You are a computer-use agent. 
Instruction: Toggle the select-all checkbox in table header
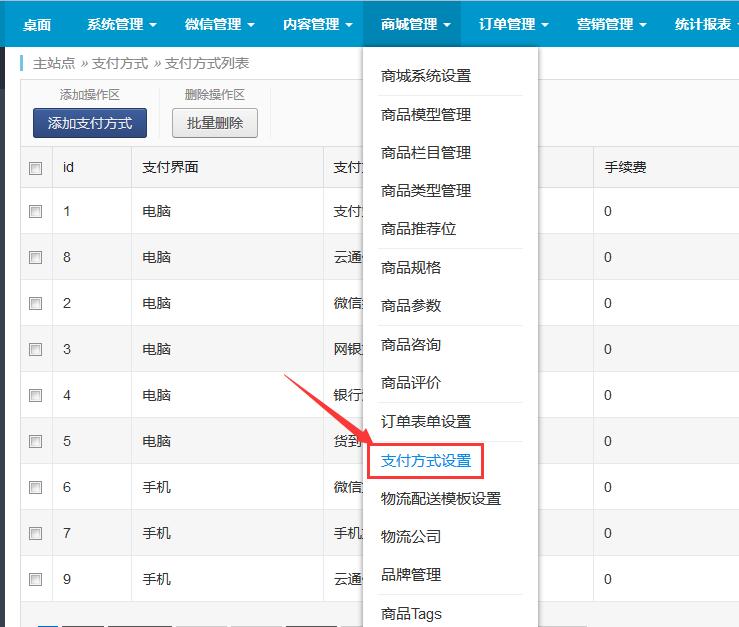36,168
